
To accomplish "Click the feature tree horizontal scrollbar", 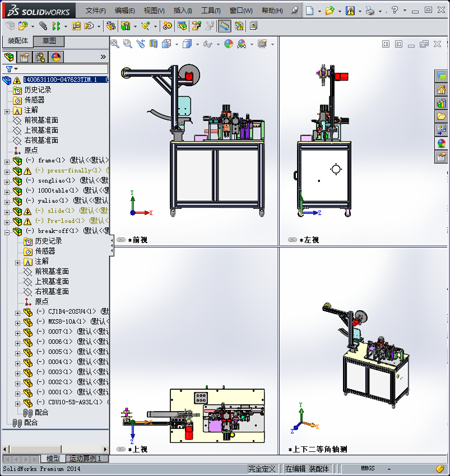I will pyautogui.click(x=55, y=449).
